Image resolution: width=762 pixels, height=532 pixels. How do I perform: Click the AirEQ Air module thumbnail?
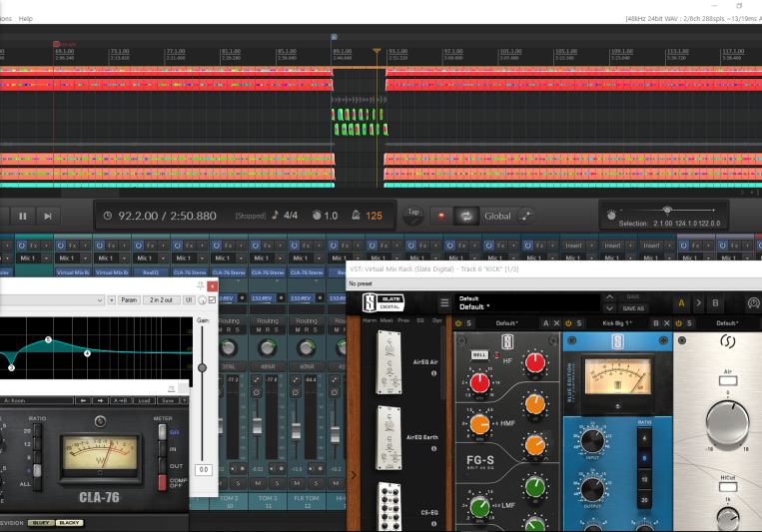point(388,362)
